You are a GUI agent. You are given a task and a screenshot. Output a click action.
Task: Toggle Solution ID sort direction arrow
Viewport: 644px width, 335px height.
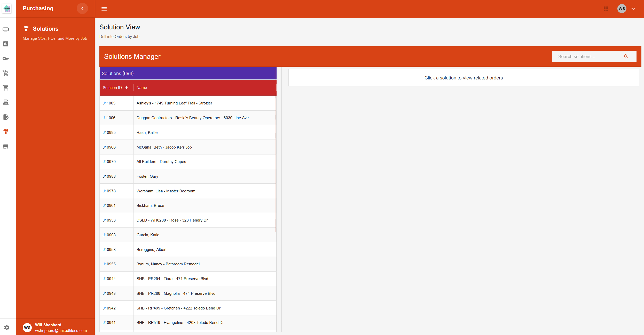(126, 87)
